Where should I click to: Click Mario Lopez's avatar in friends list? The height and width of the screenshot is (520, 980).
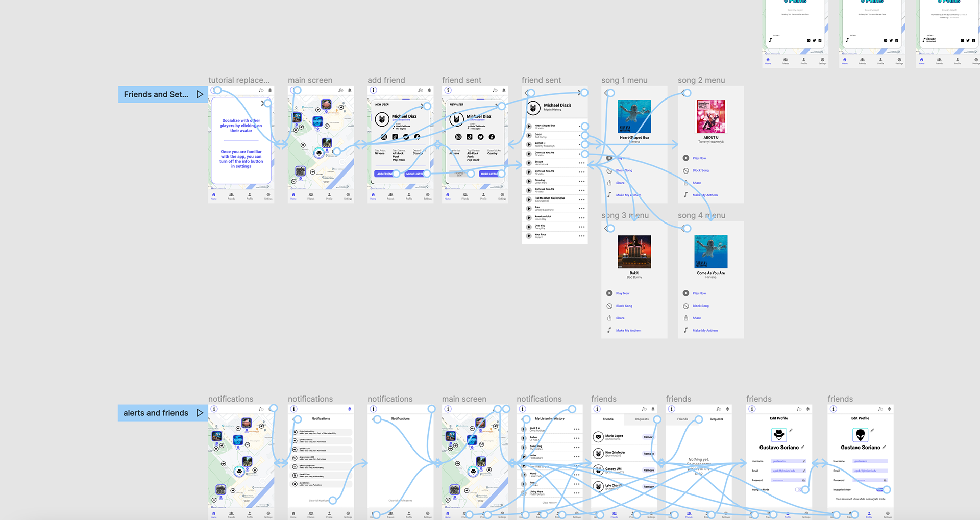[599, 437]
